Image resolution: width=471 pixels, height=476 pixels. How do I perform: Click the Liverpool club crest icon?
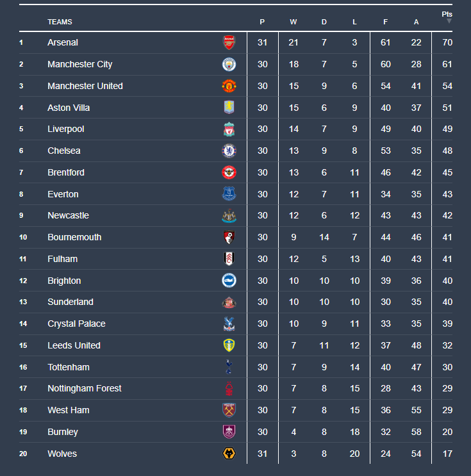(229, 129)
